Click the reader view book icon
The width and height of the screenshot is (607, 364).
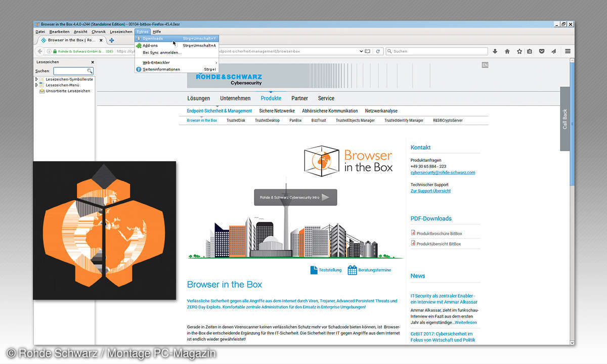[368, 51]
